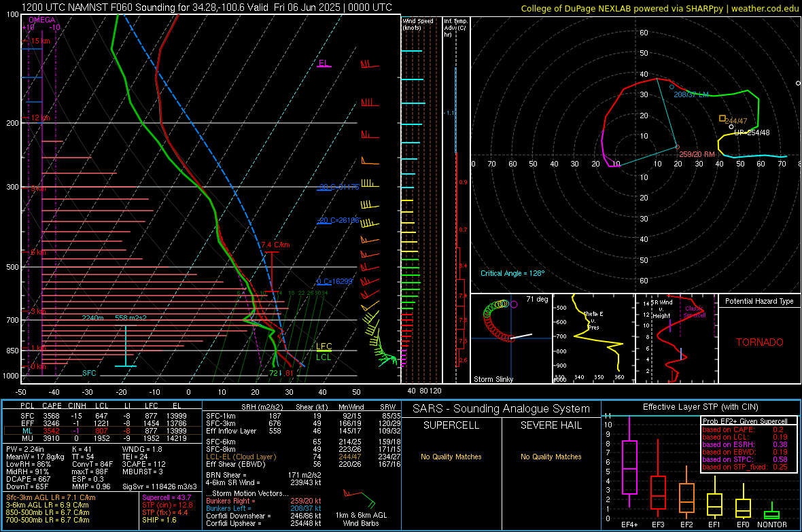Screen dimensions: 802x532
Task: Click the BRN Shear = 171 m2/s2 row
Action: click(264, 475)
